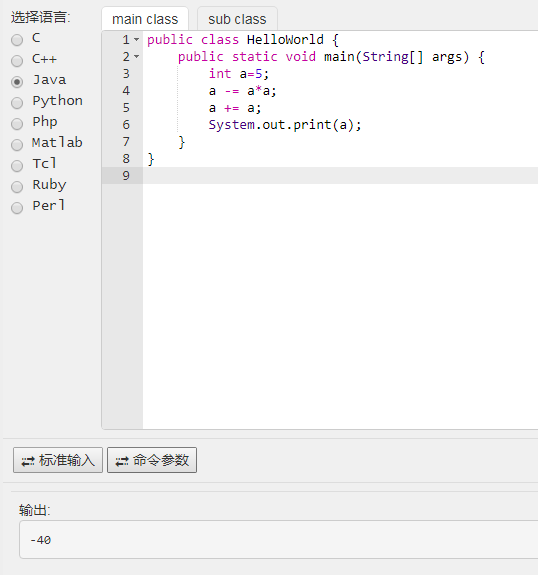
Task: Click the output box showing -40
Action: coord(279,539)
